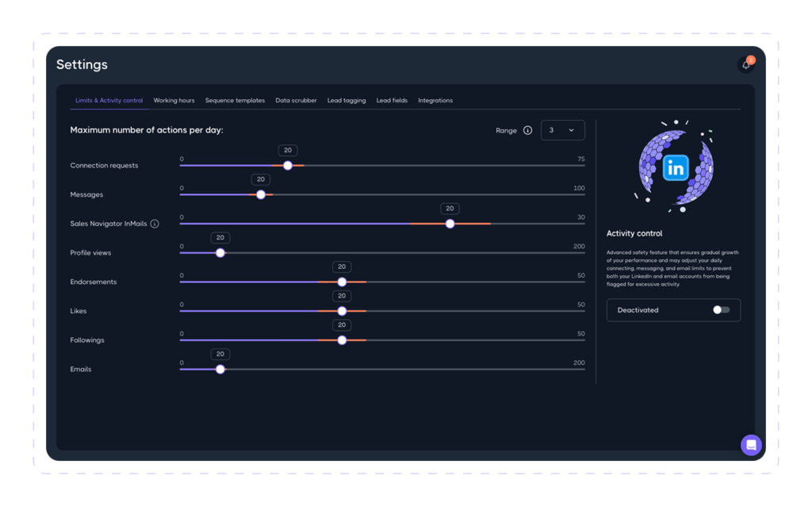Click the Range label text
Screen dimensions: 812x507
(506, 131)
